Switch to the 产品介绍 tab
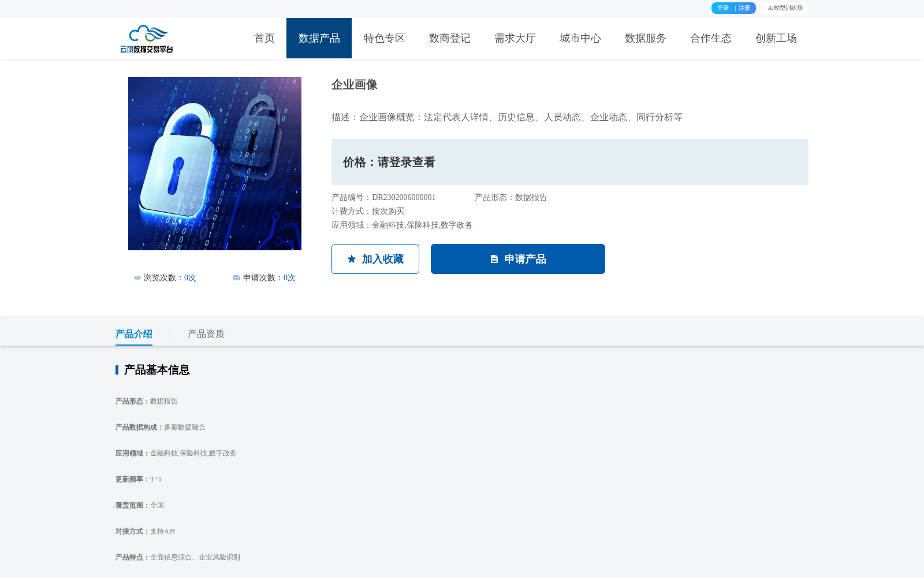Image resolution: width=924 pixels, height=578 pixels. [x=134, y=334]
